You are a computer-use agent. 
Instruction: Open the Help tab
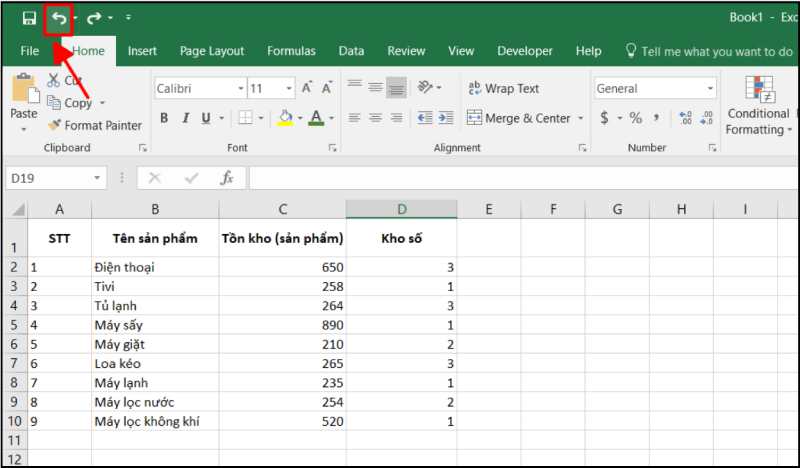(588, 51)
